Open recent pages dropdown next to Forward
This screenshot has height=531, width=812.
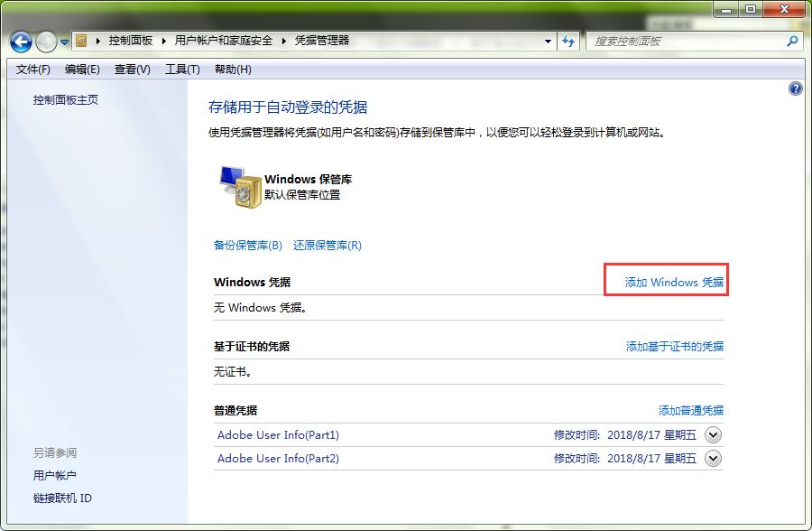click(64, 42)
